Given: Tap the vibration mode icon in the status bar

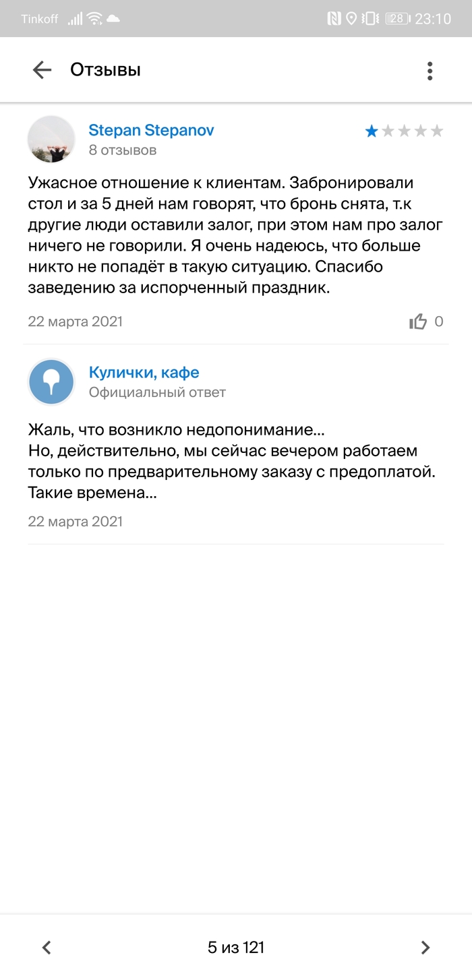Looking at the screenshot, I should pos(371,19).
